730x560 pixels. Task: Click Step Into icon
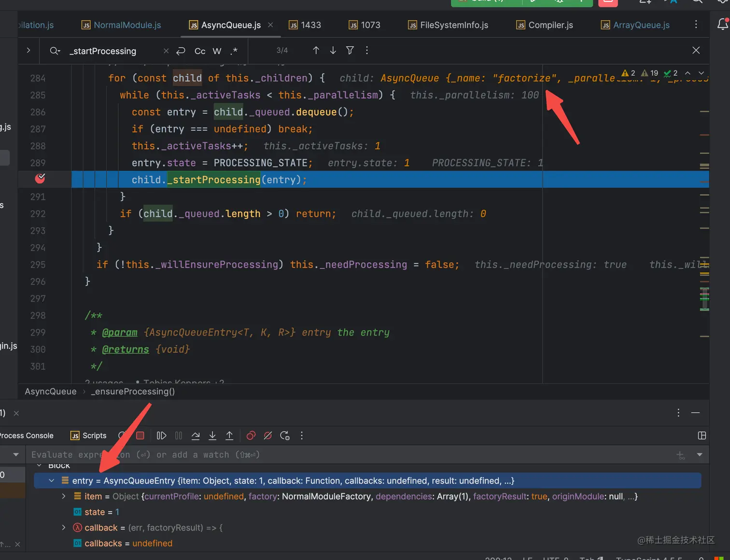(x=212, y=435)
